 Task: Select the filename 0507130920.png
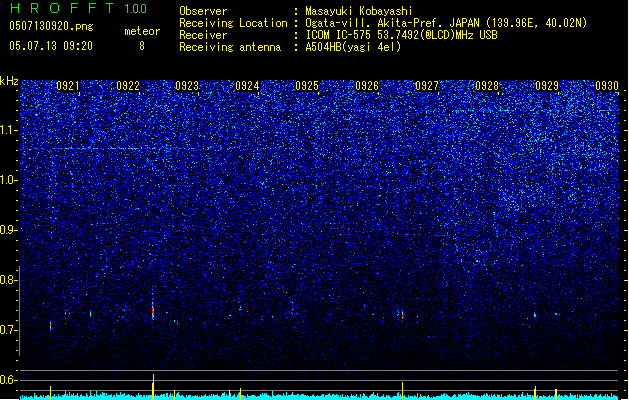51,26
